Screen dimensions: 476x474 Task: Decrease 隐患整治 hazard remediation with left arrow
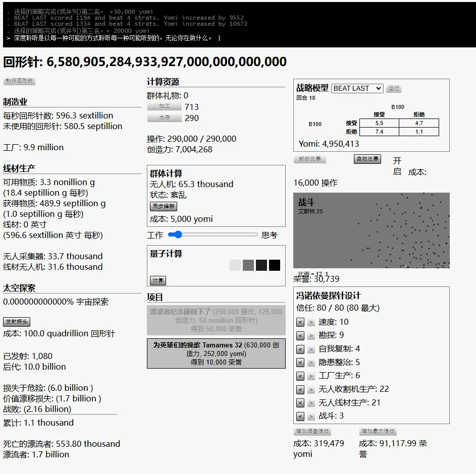(300, 363)
